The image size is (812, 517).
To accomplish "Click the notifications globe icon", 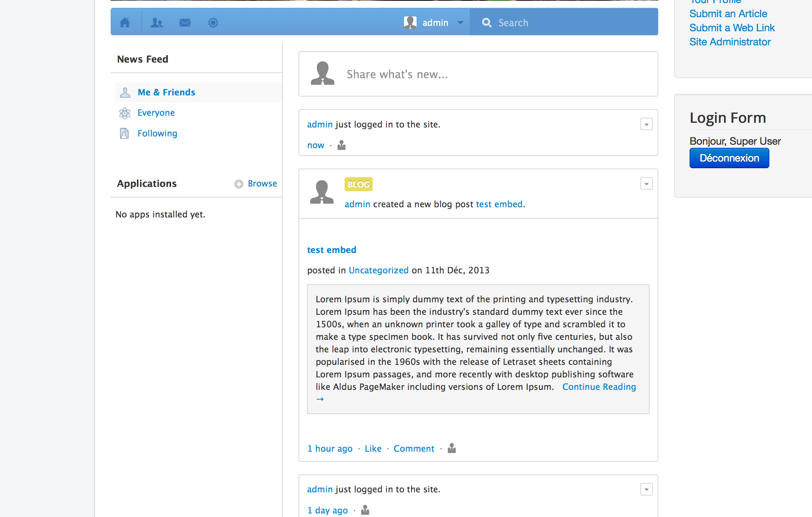I will [x=213, y=23].
